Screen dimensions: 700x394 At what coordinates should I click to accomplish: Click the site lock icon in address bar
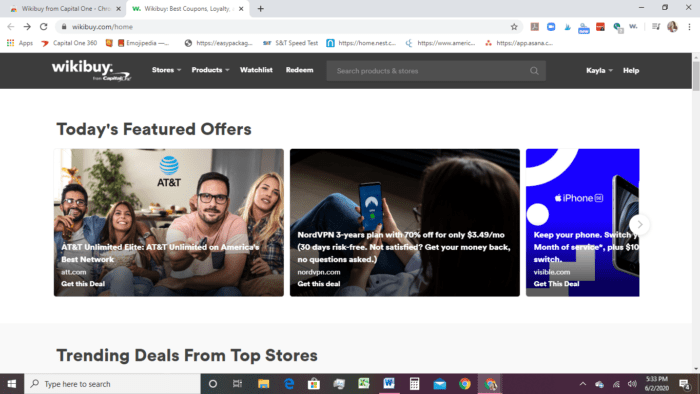pyautogui.click(x=64, y=27)
